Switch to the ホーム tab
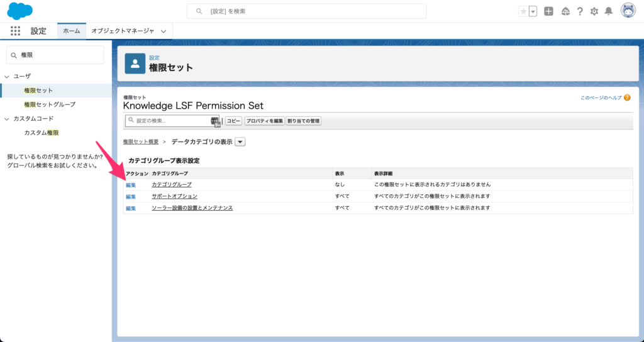Viewport: 644px width, 342px height. coord(72,31)
